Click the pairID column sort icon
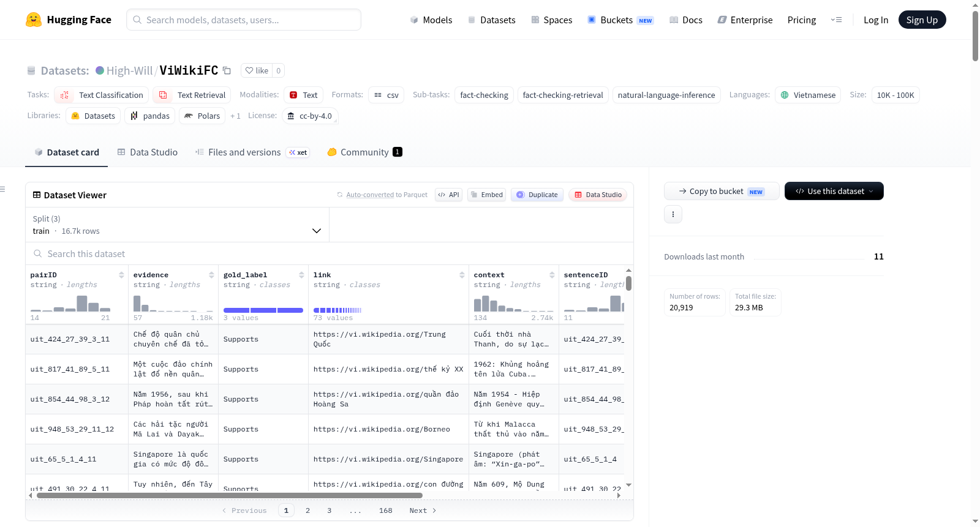Image resolution: width=980 pixels, height=527 pixels. [121, 275]
